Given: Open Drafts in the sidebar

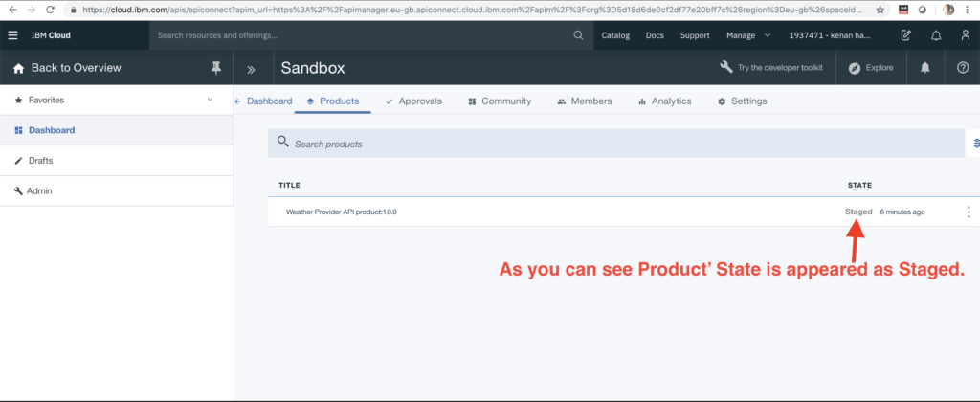Looking at the screenshot, I should 40,161.
